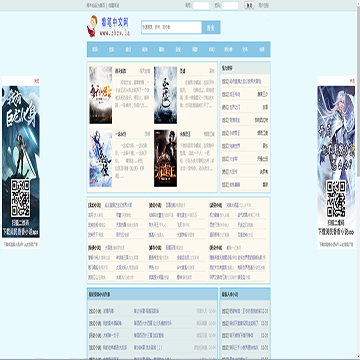The height and width of the screenshot is (360, 360).
Task: Click the QR code on left ad
Action: 20,198
